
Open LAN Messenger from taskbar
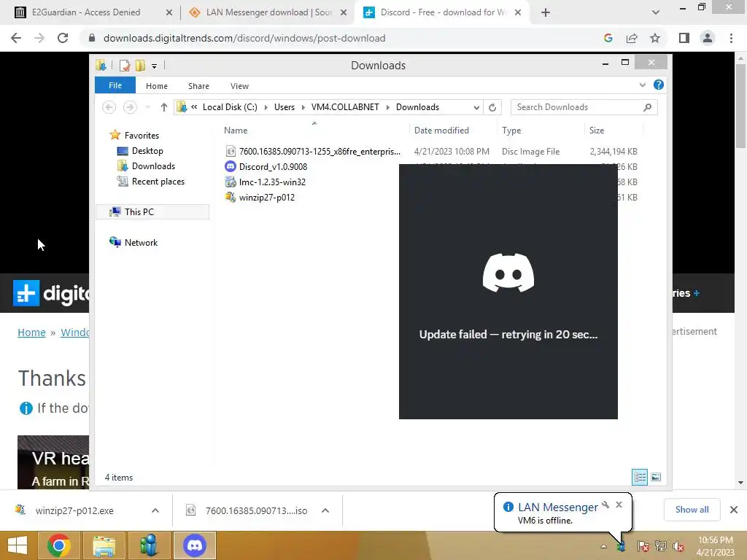[149, 545]
